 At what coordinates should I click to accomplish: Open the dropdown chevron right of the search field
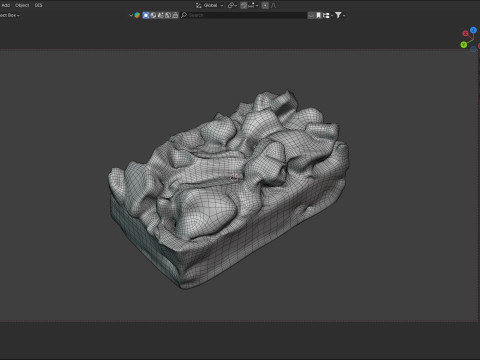coord(311,15)
